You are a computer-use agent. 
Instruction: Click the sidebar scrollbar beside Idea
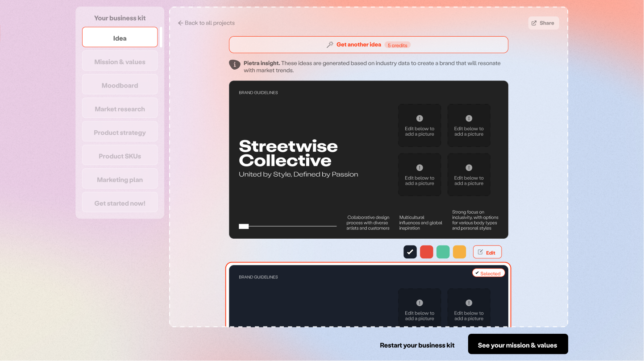coord(161,37)
